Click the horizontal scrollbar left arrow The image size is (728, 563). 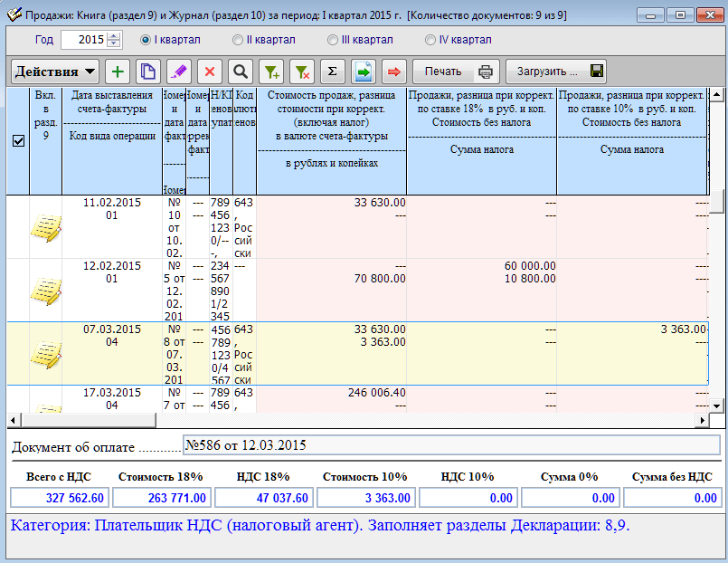click(14, 420)
